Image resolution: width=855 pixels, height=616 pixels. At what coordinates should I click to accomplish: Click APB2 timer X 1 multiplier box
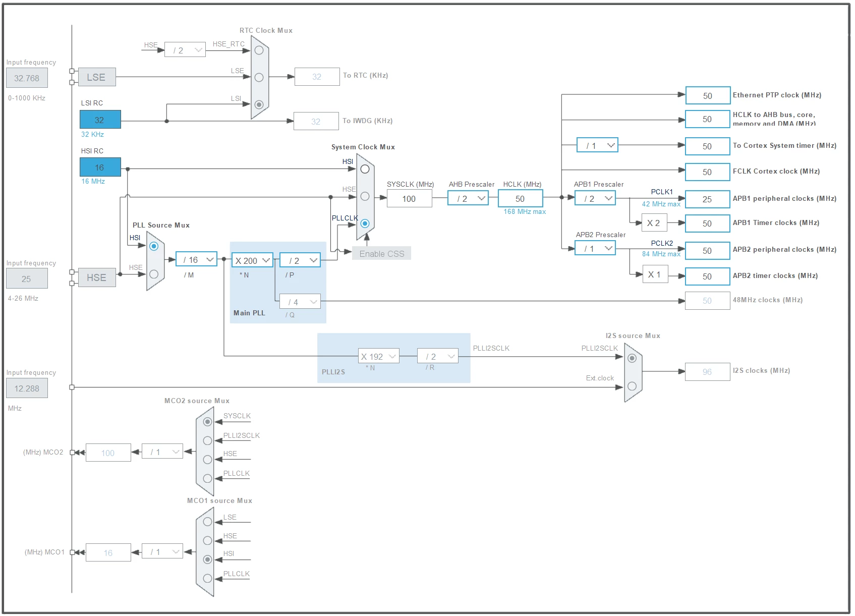655,274
